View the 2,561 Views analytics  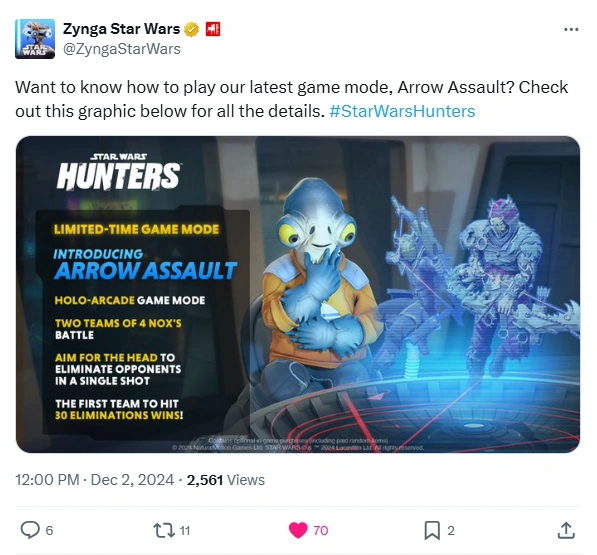pyautogui.click(x=226, y=480)
